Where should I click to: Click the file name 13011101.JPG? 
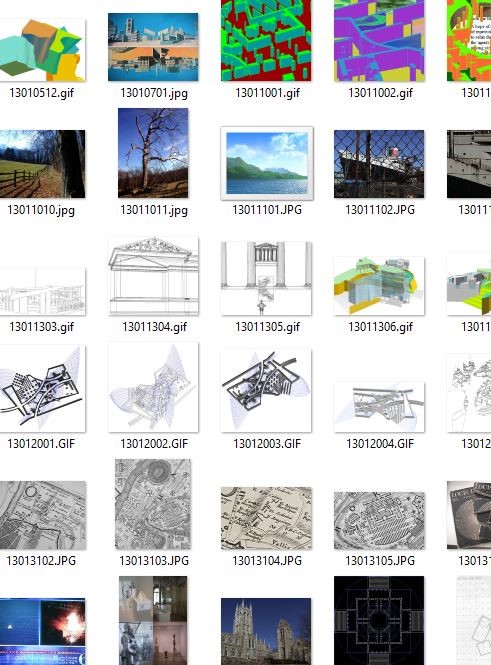[x=267, y=210]
